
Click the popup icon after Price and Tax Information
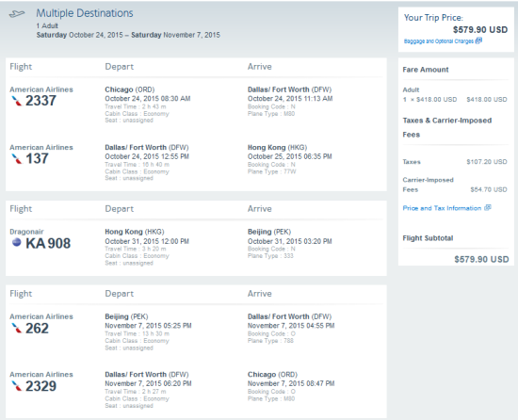(x=488, y=208)
